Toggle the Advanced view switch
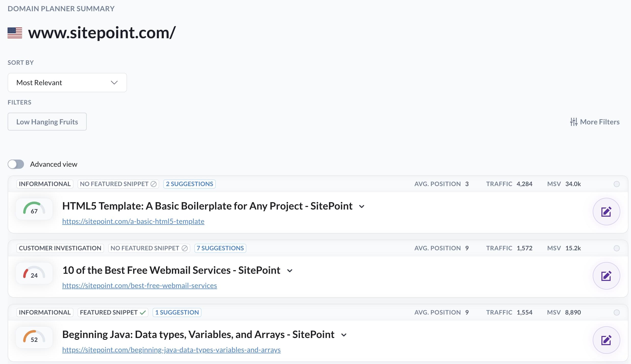The image size is (631, 364). 16,164
